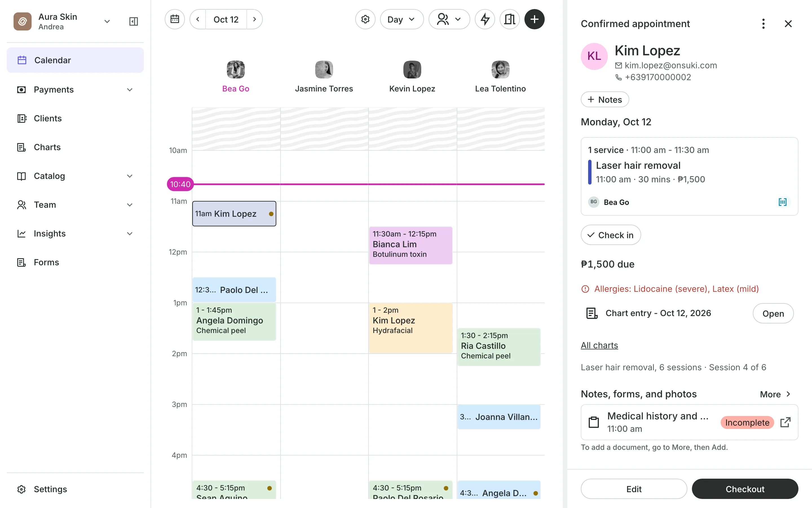Click the chart entry document icon
Screen dimensions: 812x508
(x=592, y=313)
